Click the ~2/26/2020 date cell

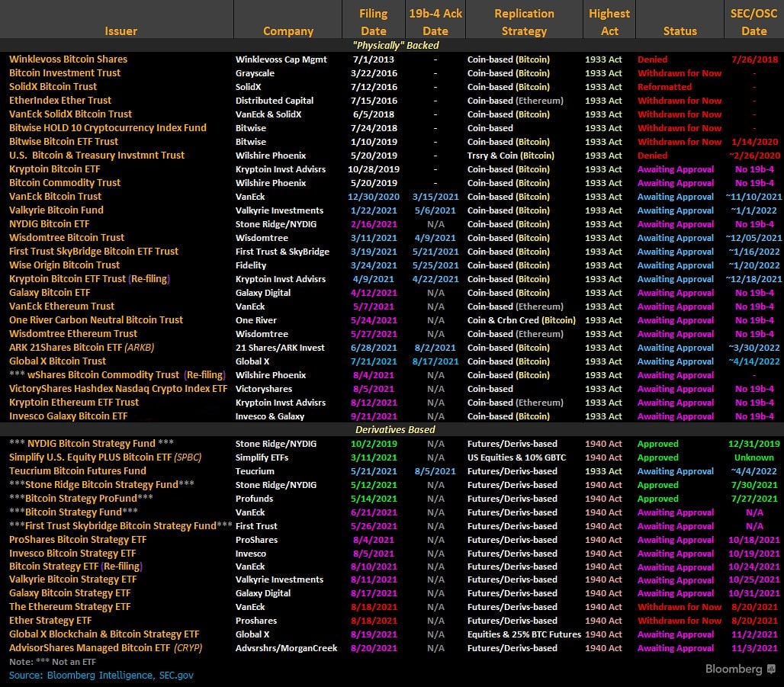click(x=754, y=156)
